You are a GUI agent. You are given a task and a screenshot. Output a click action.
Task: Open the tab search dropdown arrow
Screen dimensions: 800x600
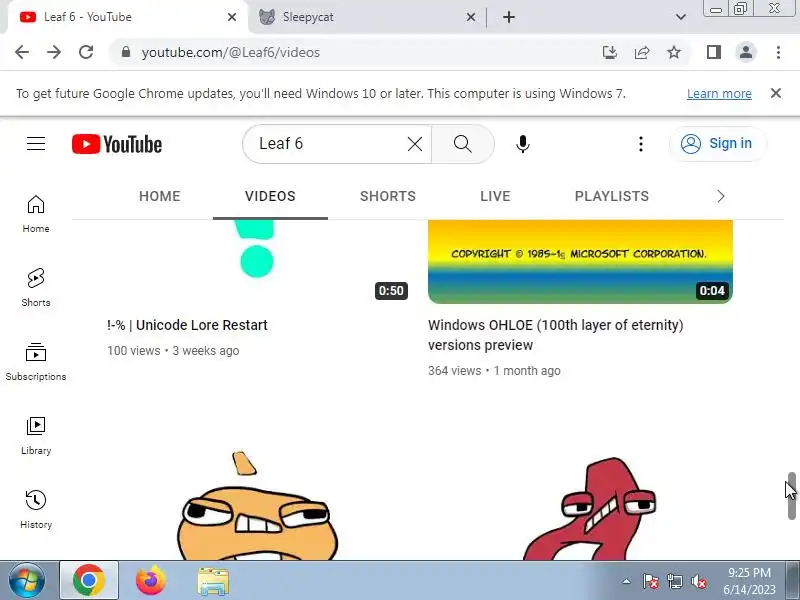pyautogui.click(x=681, y=17)
